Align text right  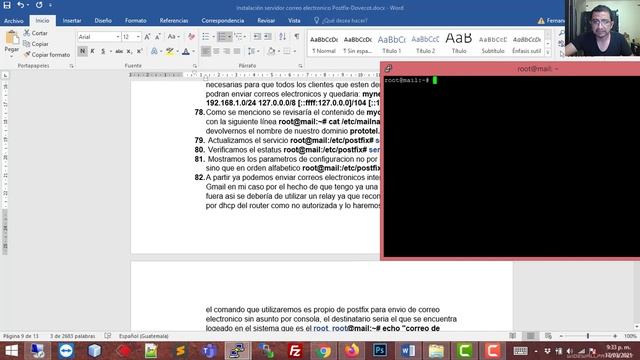[x=227, y=51]
